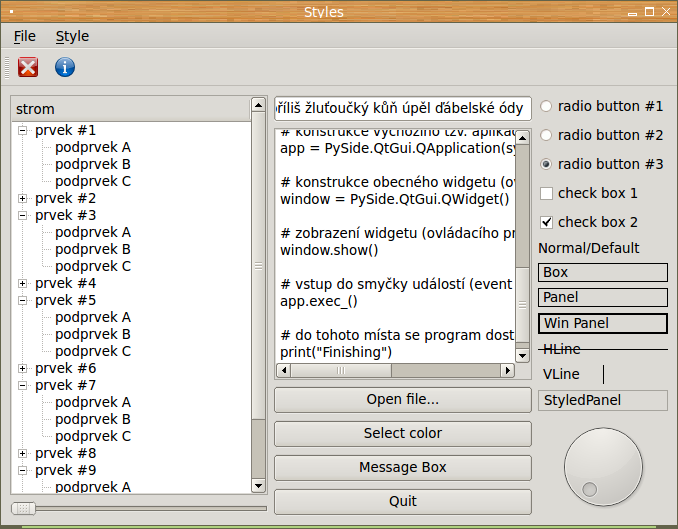
Task: Click the tree scrollbar down arrow
Action: click(x=258, y=486)
